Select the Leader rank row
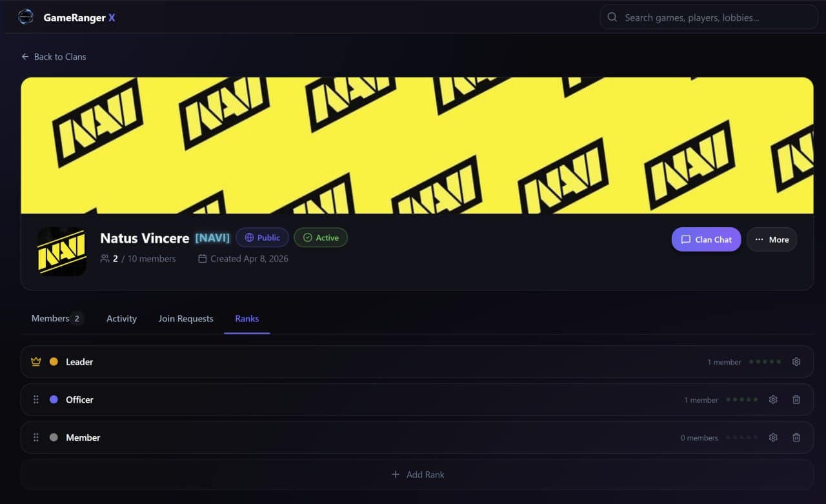Viewport: 826px width, 504px height. 417,361
